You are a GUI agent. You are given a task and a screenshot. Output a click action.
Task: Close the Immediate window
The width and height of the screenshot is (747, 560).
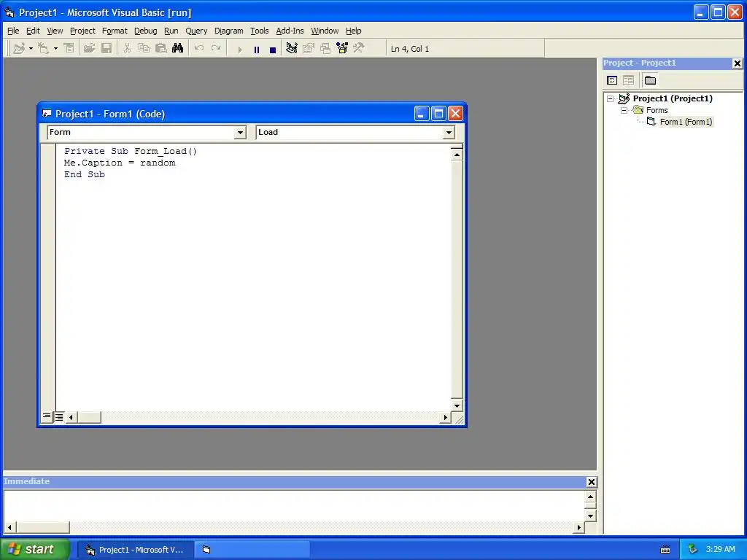591,482
